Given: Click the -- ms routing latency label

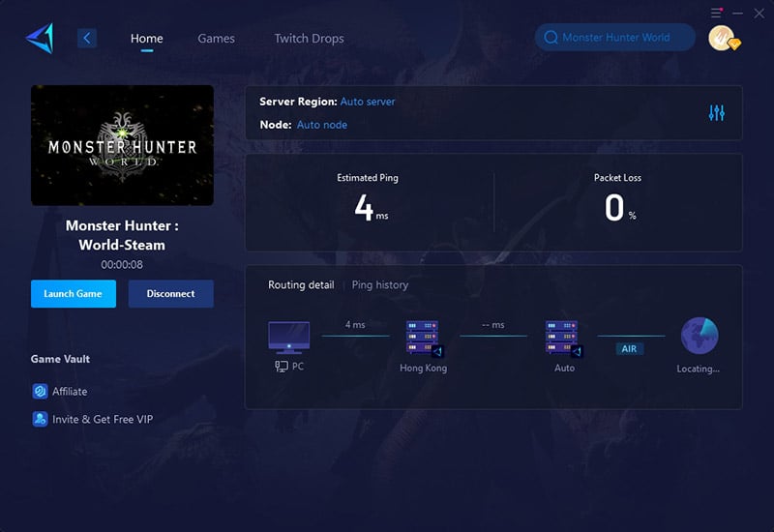Looking at the screenshot, I should tap(493, 325).
